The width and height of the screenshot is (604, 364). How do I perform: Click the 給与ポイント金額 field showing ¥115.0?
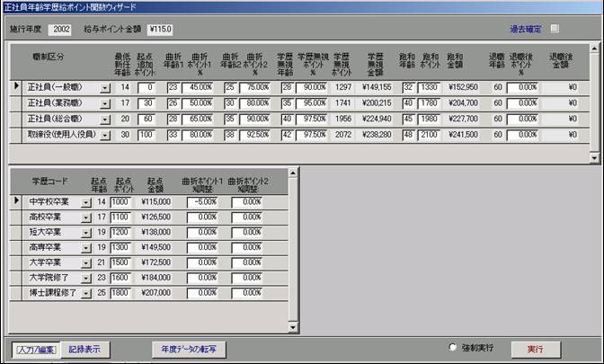pos(160,30)
